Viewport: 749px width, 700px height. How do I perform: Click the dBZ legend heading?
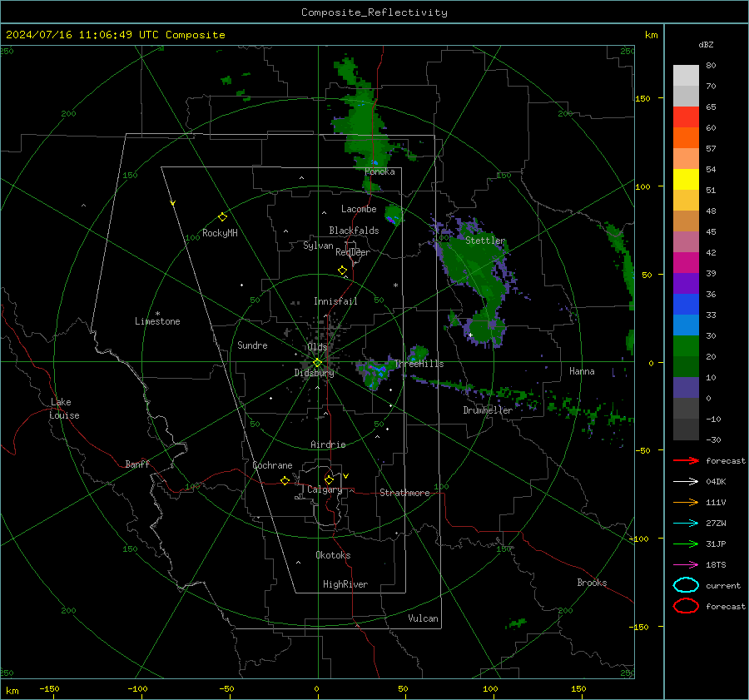(706, 44)
